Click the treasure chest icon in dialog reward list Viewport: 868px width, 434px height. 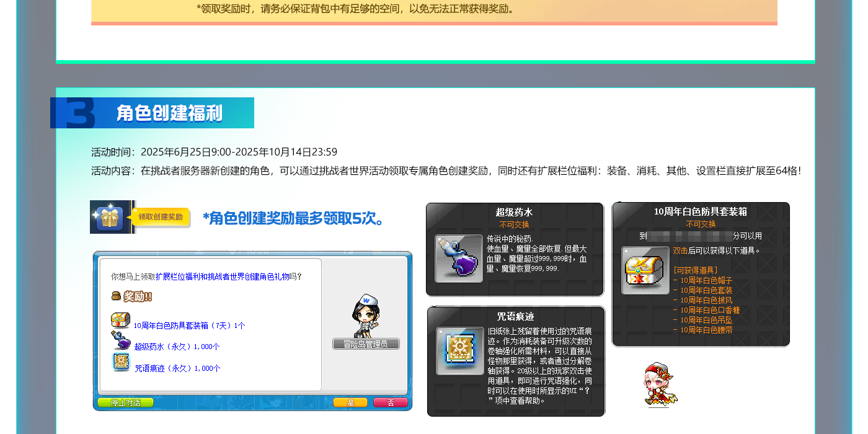tap(121, 321)
